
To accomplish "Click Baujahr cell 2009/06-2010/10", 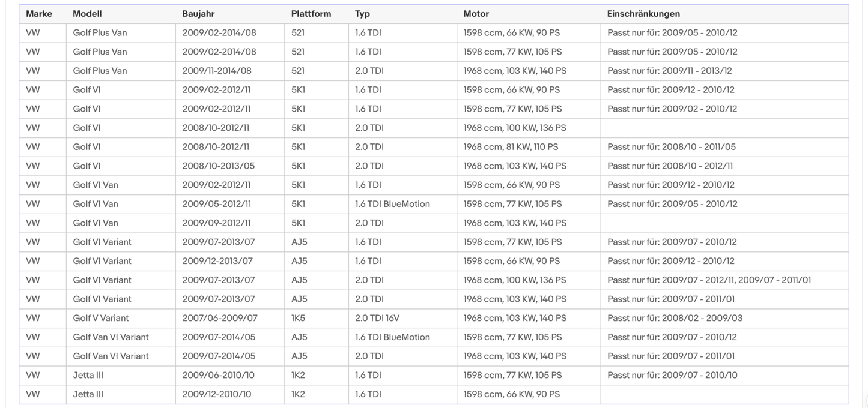I will pyautogui.click(x=218, y=375).
